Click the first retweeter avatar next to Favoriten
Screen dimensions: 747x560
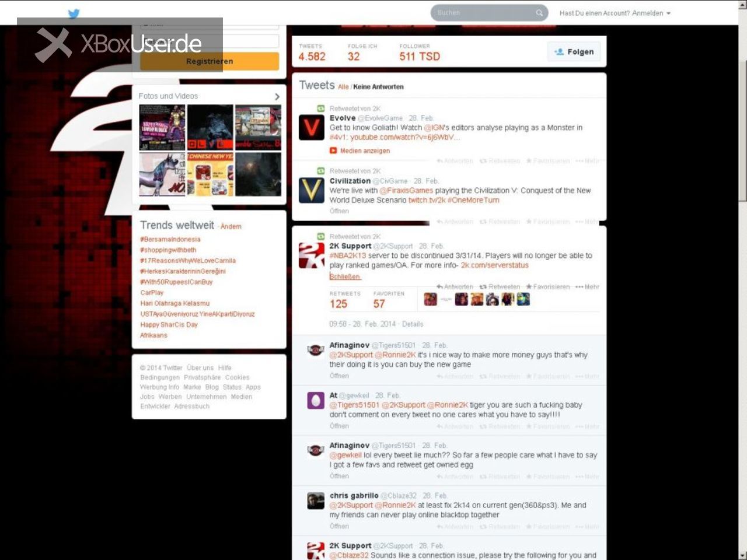point(430,299)
